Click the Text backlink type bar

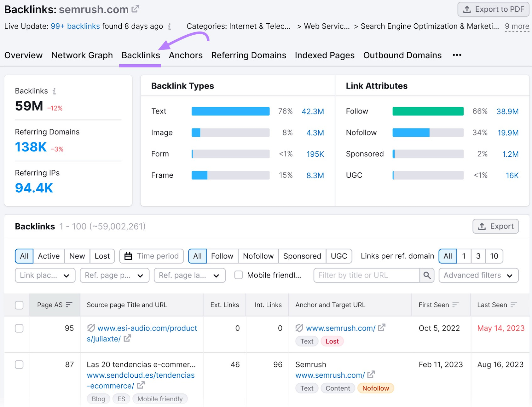(x=230, y=111)
